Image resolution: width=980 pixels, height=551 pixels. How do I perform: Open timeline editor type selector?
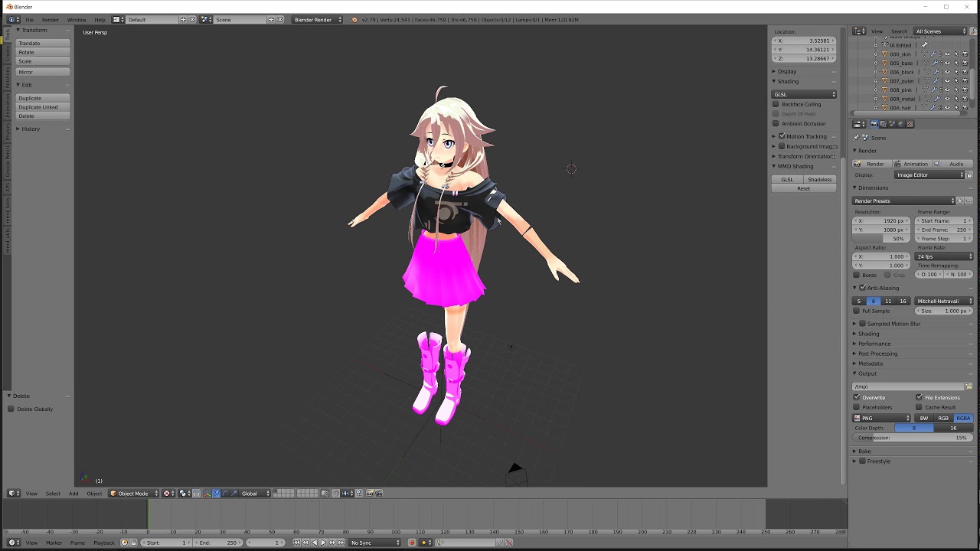pos(15,543)
